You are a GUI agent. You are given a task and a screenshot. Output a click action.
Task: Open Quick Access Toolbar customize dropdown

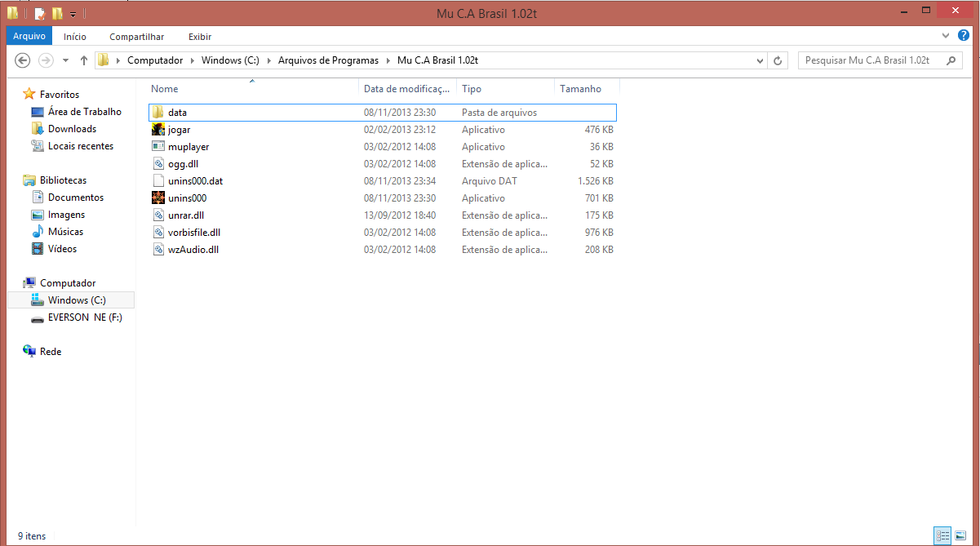point(73,14)
